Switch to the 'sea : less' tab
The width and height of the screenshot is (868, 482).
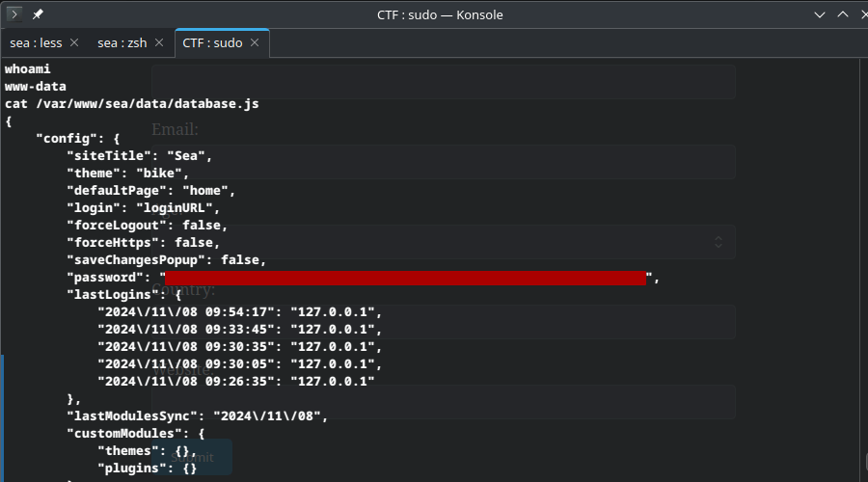point(36,43)
